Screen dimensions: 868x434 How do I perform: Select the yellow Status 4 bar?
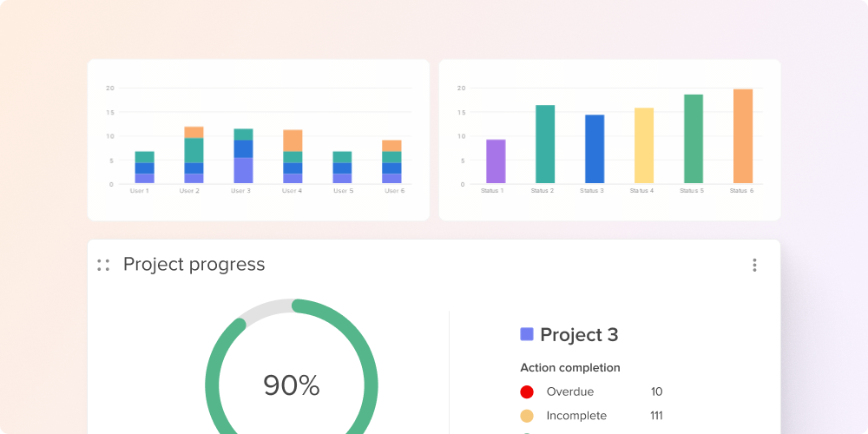[x=643, y=145]
